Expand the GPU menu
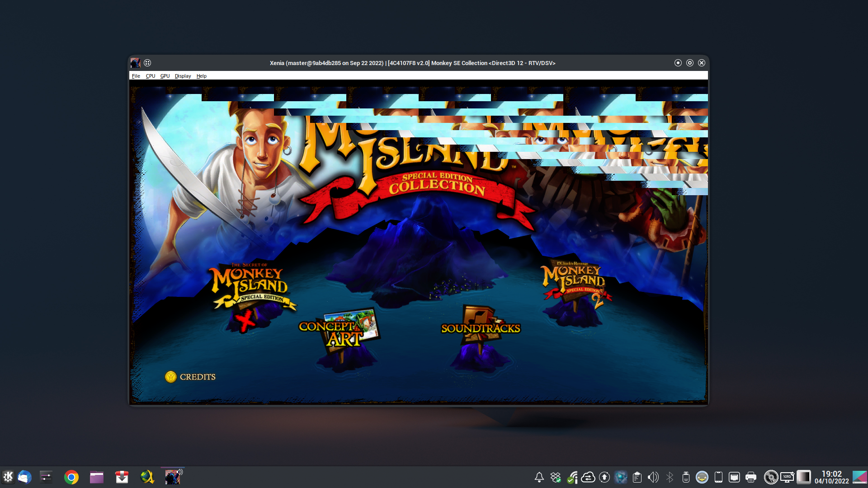This screenshot has width=868, height=488. pos(165,76)
